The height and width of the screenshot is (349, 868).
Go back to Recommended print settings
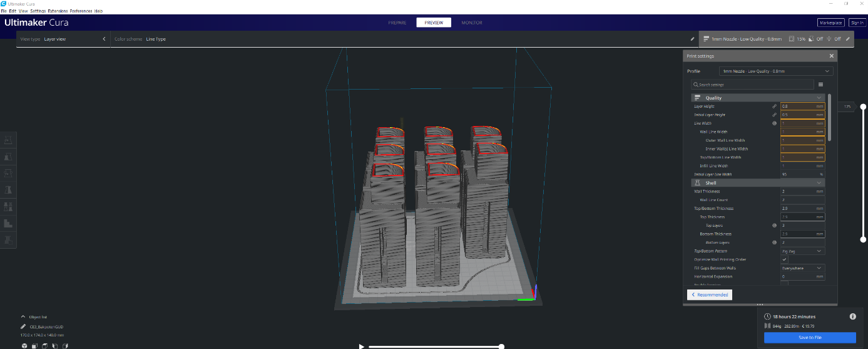(x=709, y=294)
